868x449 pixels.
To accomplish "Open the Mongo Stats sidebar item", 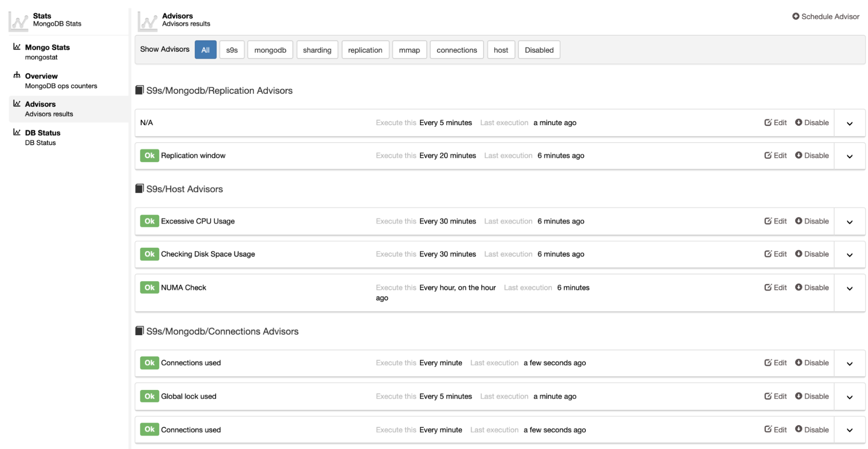I will pos(47,52).
